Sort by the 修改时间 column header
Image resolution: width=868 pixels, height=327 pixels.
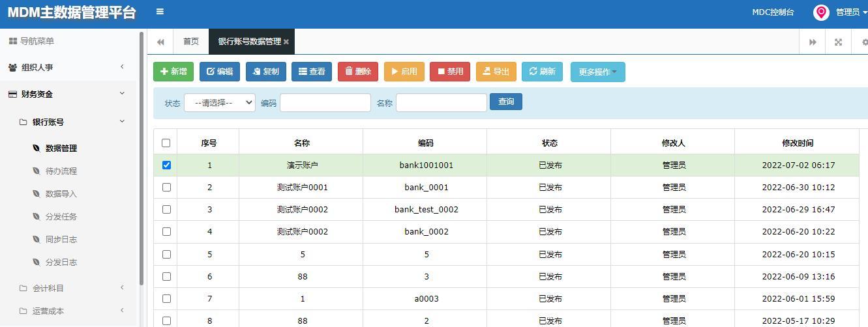coord(798,143)
